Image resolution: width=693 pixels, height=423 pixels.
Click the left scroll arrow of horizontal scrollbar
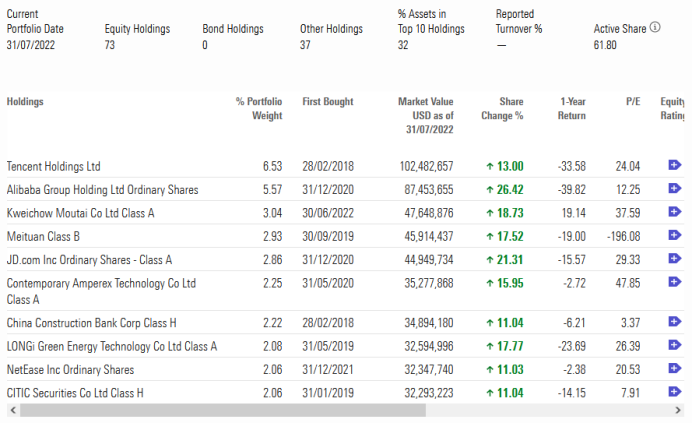coord(13,410)
